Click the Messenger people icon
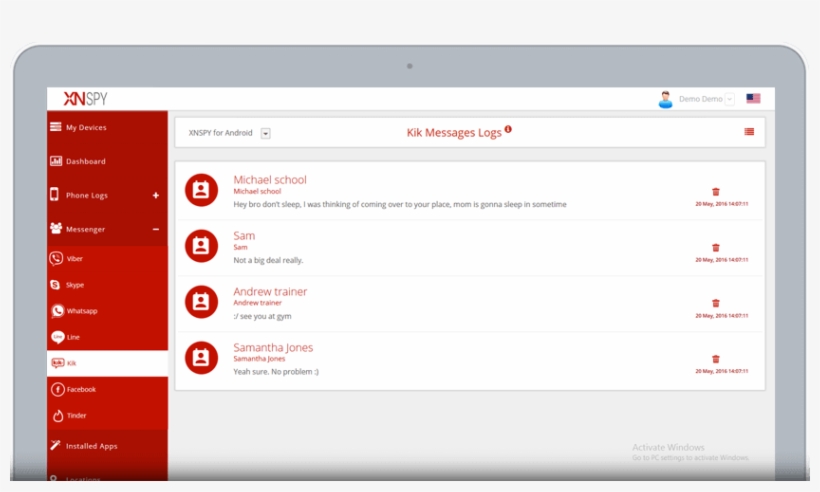820x492 pixels. coord(55,228)
